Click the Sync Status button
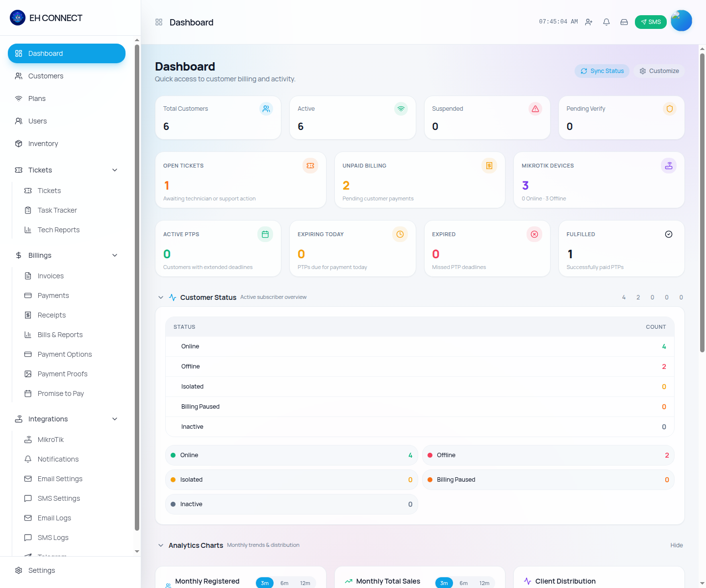 pyautogui.click(x=602, y=71)
